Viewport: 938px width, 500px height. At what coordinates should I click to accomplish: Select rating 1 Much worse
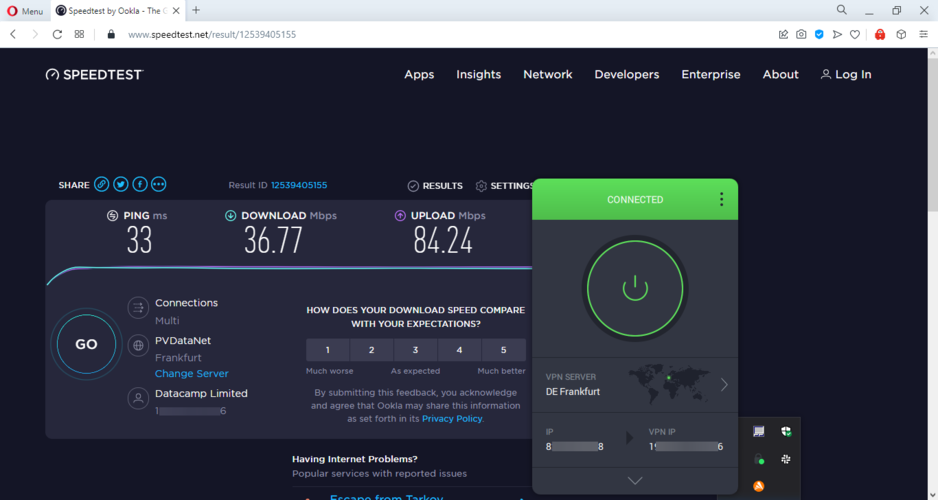pos(328,350)
